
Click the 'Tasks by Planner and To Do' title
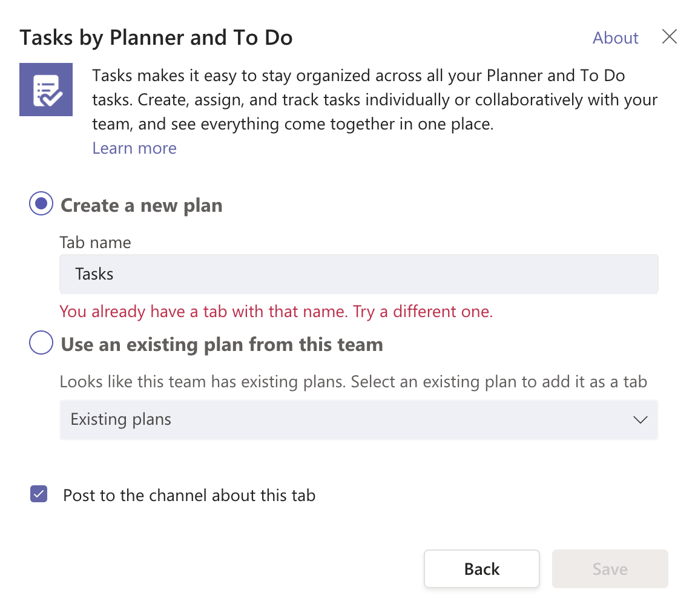pyautogui.click(x=156, y=38)
